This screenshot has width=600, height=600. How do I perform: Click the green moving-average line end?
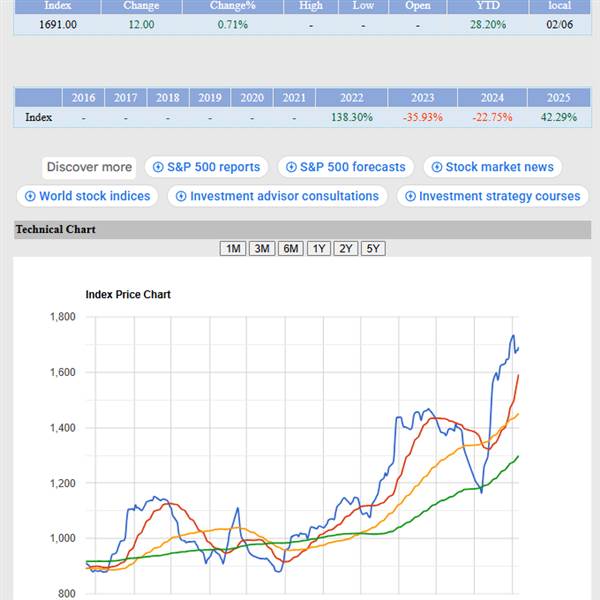pyautogui.click(x=518, y=456)
